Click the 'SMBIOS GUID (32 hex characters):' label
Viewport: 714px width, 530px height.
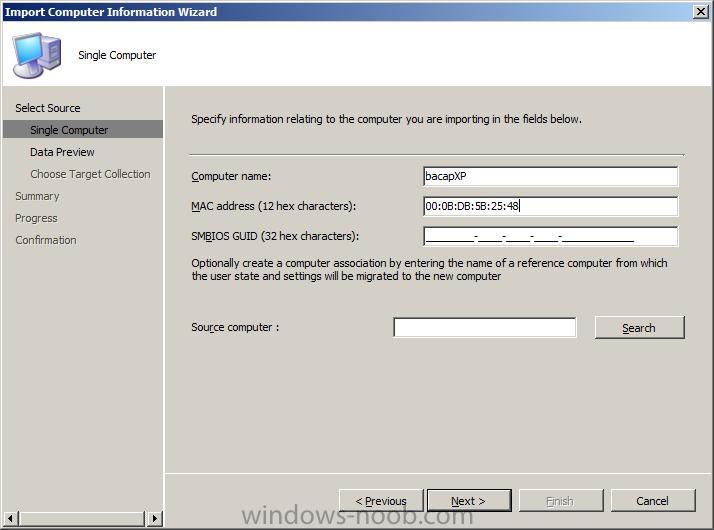coord(275,236)
